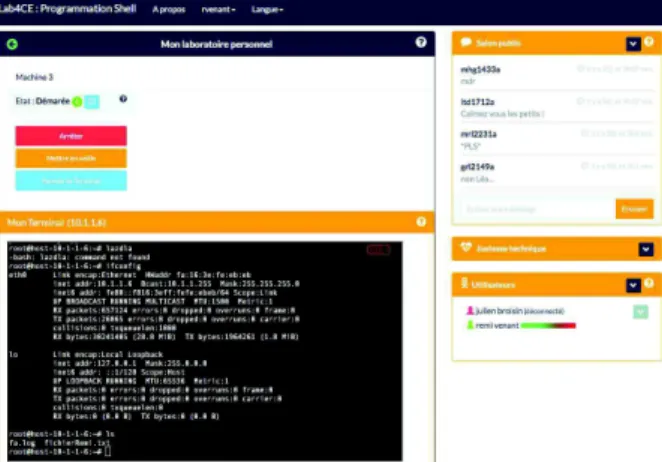Viewport: 662px width, 462px height.
Task: Click the orange Mettre en veille button
Action: point(71,158)
